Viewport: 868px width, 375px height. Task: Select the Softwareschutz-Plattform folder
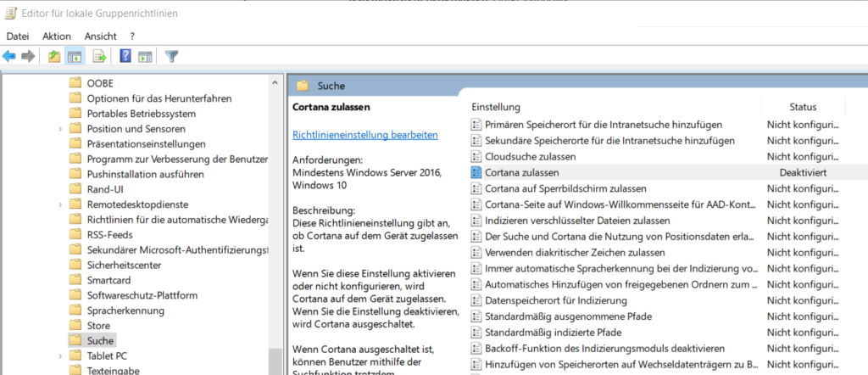click(142, 295)
